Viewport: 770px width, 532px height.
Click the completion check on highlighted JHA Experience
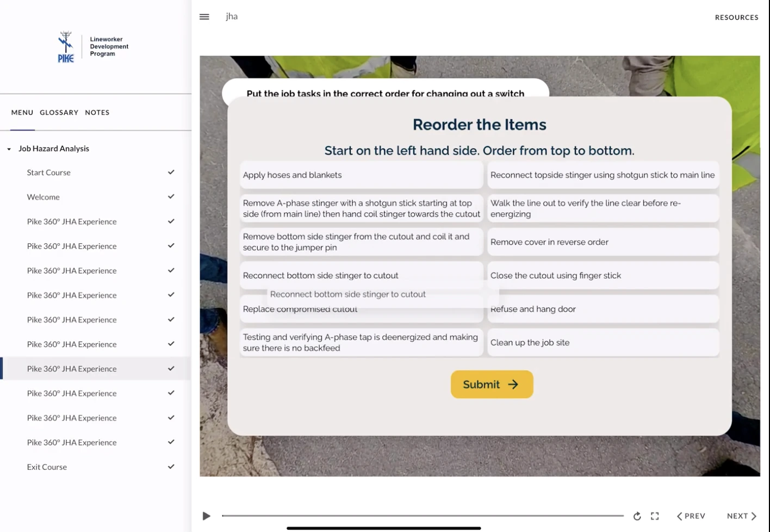pos(171,368)
